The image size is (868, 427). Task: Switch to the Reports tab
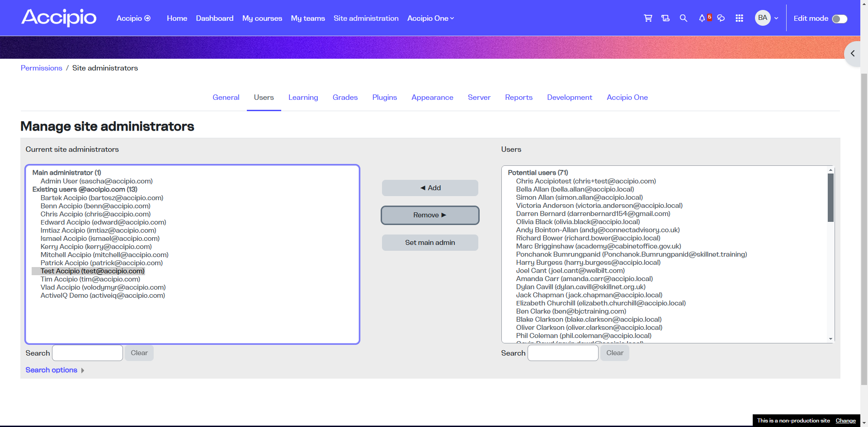519,98
